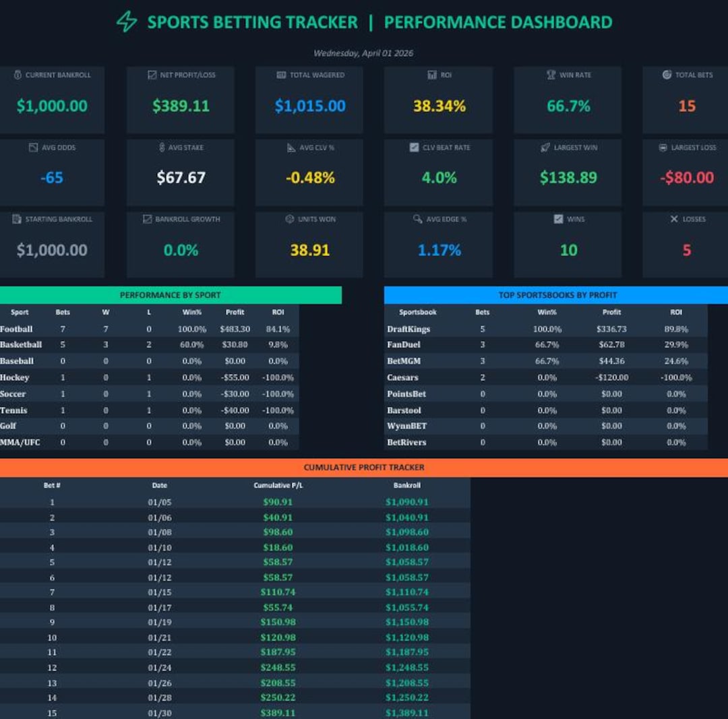
Task: Click the Largest Loss icon
Action: (x=663, y=148)
